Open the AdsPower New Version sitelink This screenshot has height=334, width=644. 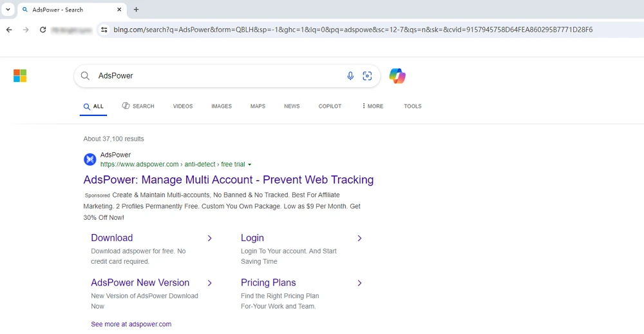point(140,282)
